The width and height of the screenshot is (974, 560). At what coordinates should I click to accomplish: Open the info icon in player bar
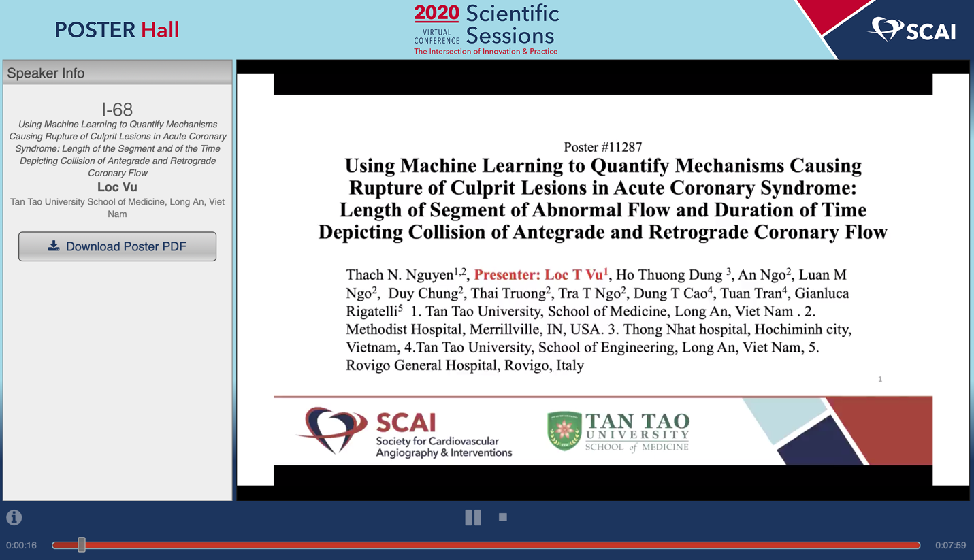tap(14, 518)
